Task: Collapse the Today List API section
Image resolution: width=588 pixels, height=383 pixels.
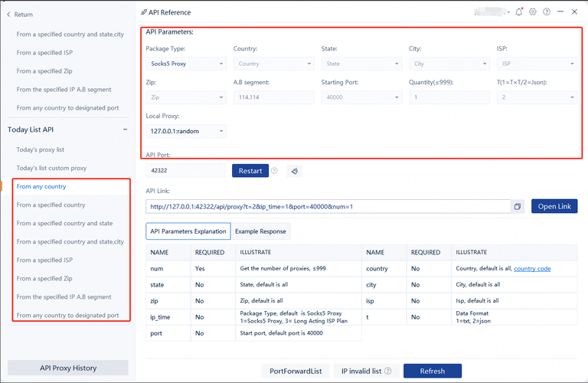Action: [125, 129]
